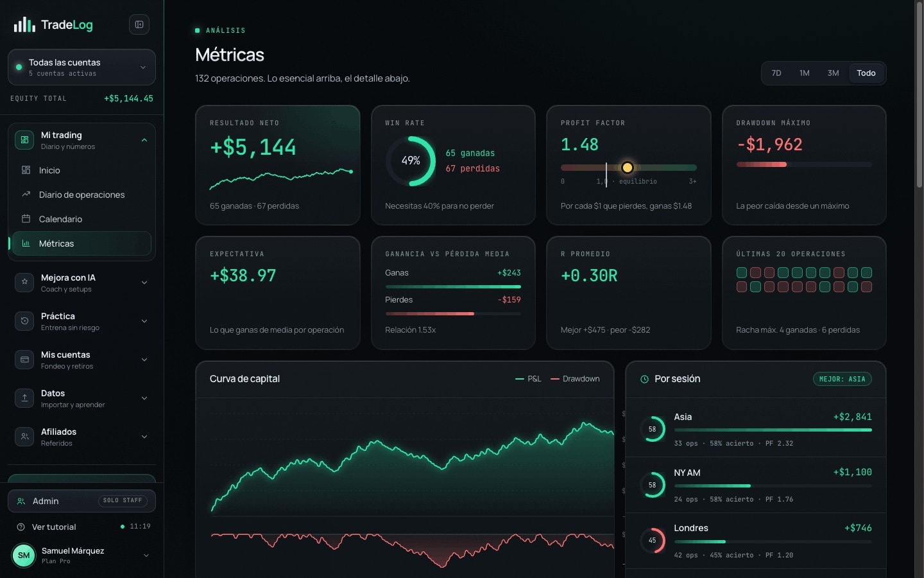
Task: Click the SM profile avatar
Action: coord(24,556)
